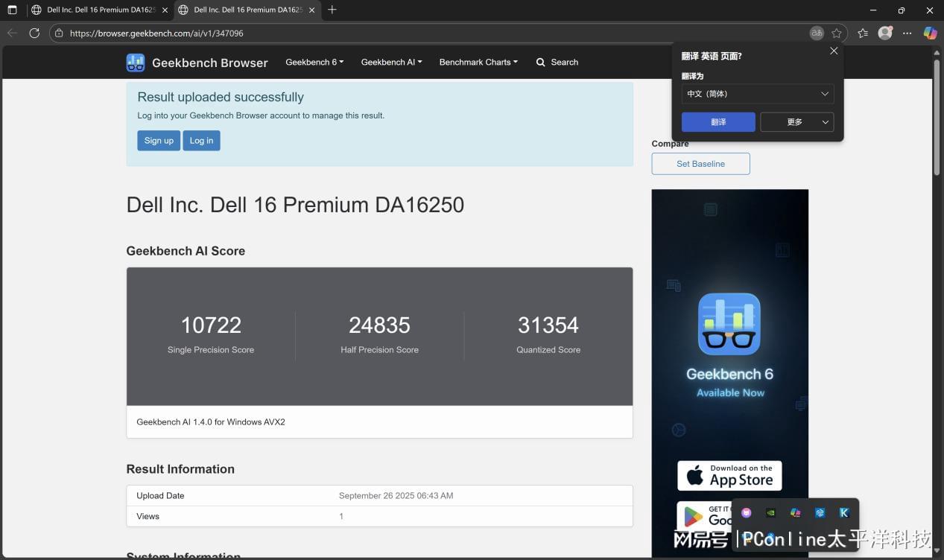
Task: Expand the Geekbench 6 dropdown menu
Action: tap(314, 63)
